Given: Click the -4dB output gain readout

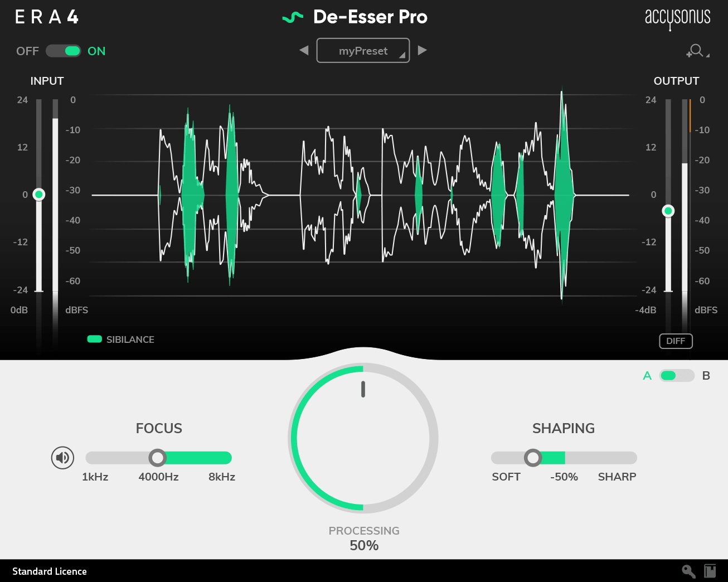Looking at the screenshot, I should click(646, 310).
